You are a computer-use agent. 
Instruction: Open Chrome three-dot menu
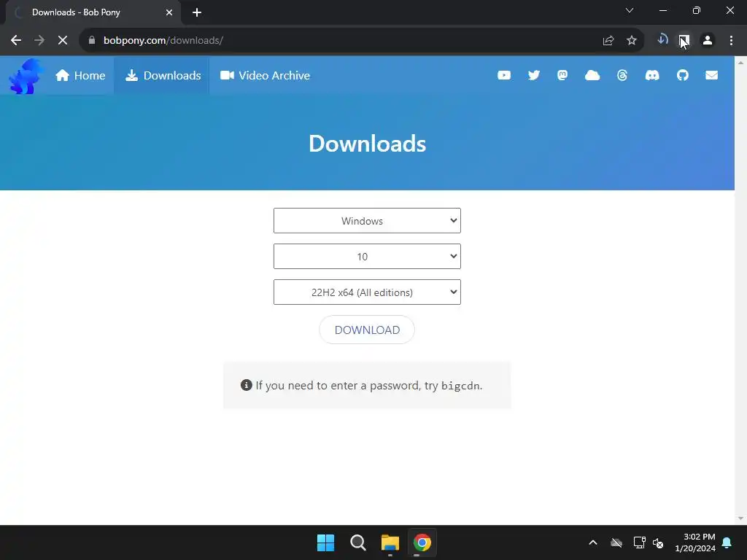[731, 41]
